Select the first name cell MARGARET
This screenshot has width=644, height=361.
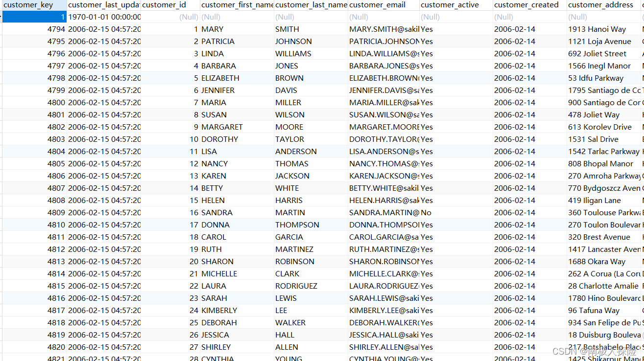point(237,127)
